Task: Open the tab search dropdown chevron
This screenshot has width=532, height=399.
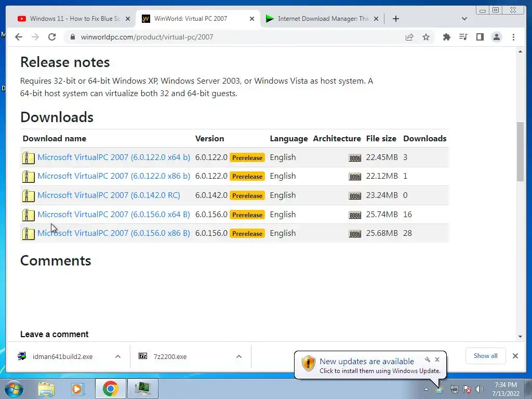Action: (x=464, y=19)
